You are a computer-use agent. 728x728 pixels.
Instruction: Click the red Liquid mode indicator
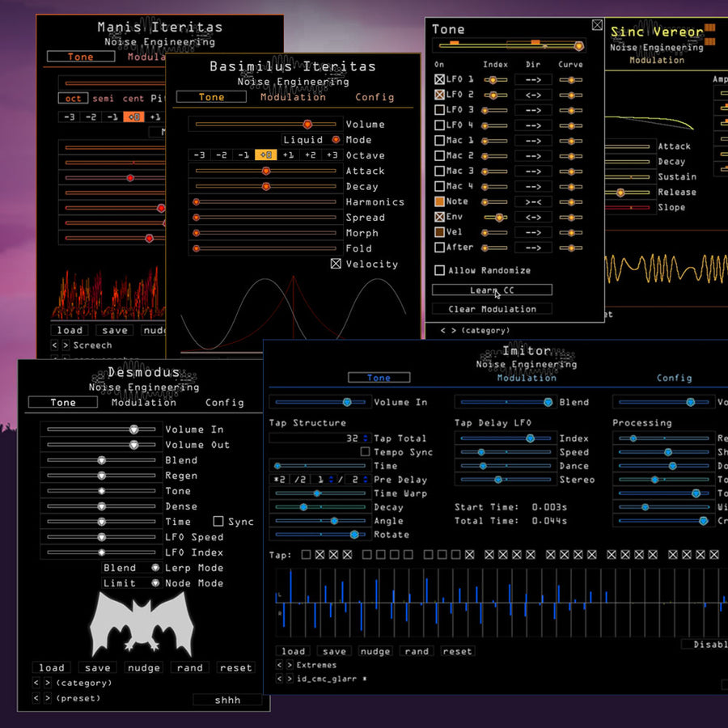[x=336, y=140]
